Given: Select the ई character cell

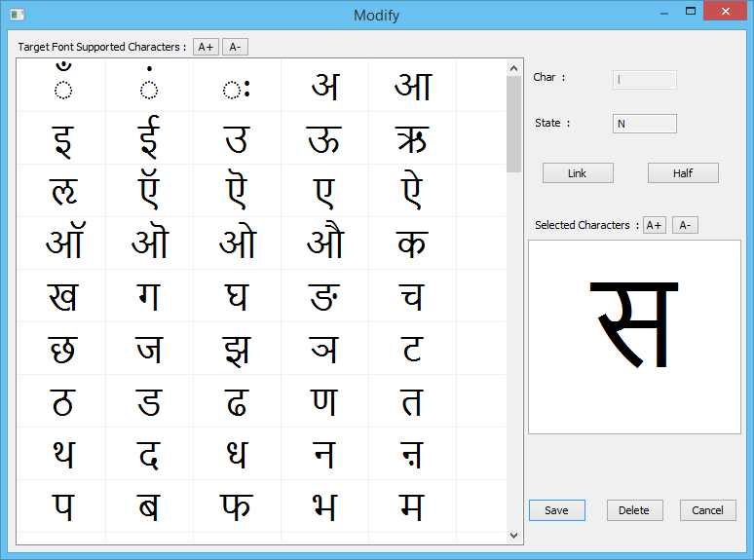Looking at the screenshot, I should pyautogui.click(x=150, y=138).
